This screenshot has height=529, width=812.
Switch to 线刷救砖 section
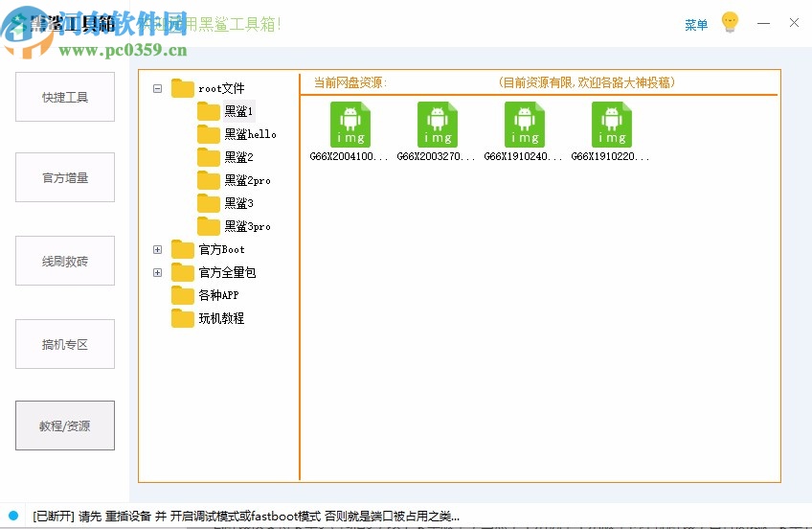click(65, 261)
